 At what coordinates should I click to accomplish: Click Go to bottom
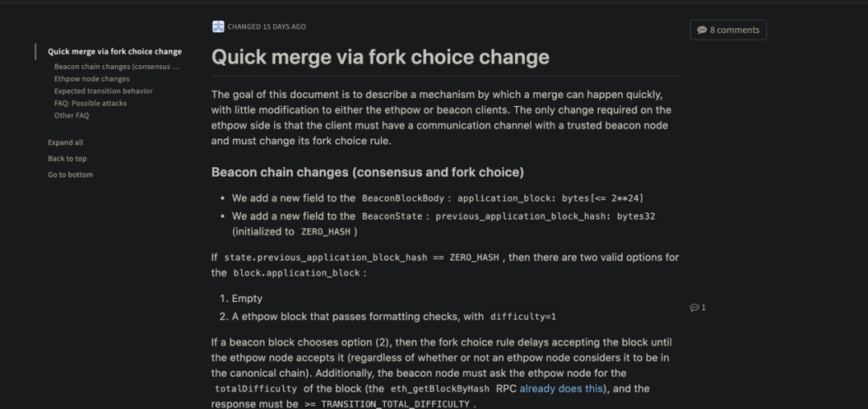tap(70, 174)
